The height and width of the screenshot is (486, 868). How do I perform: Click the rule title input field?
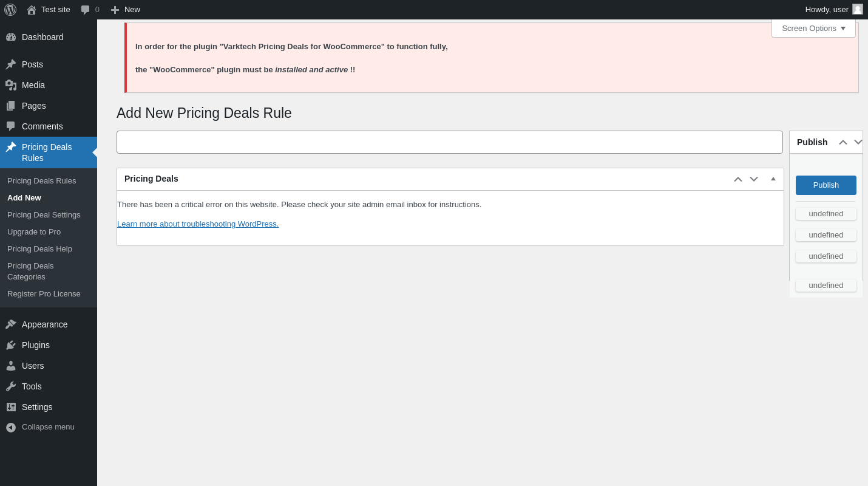(450, 142)
